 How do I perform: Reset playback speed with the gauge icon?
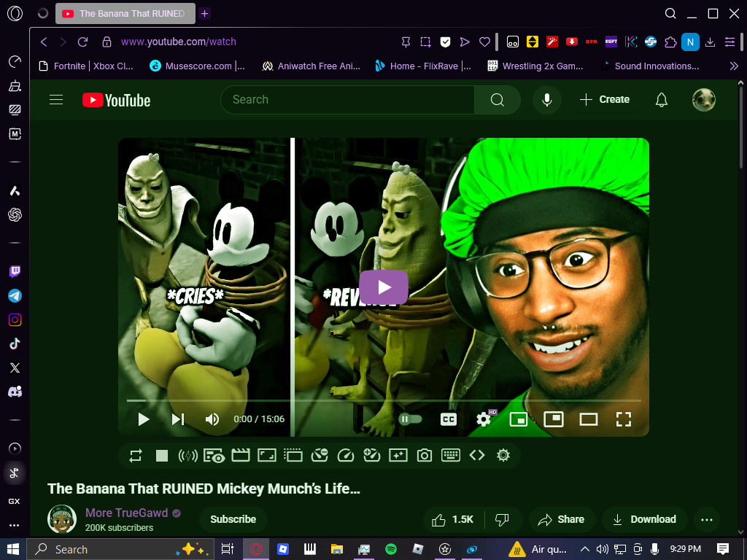[345, 456]
